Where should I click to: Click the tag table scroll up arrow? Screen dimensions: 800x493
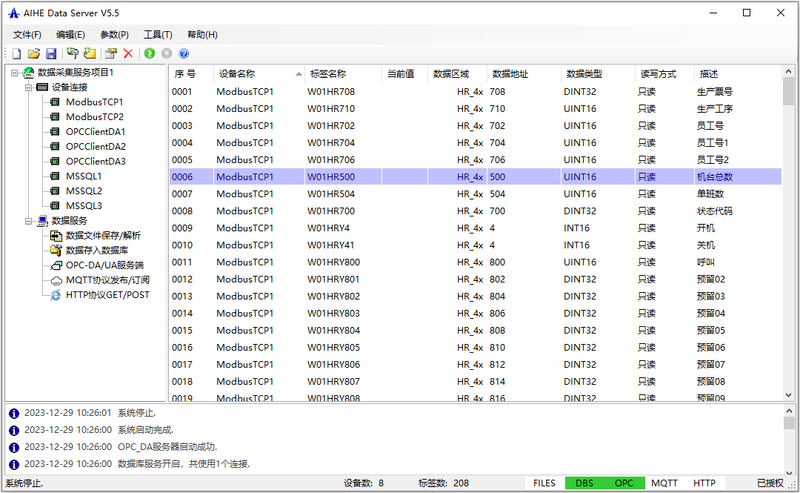coord(788,71)
